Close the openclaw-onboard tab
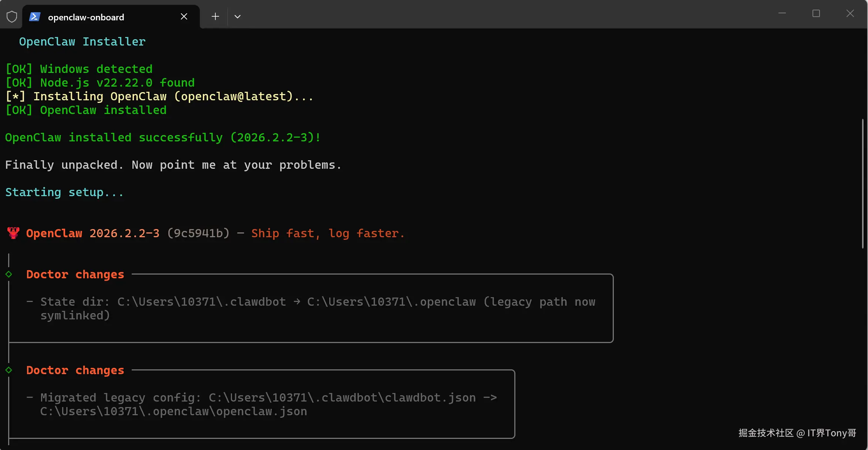Image resolution: width=868 pixels, height=450 pixels. [184, 17]
